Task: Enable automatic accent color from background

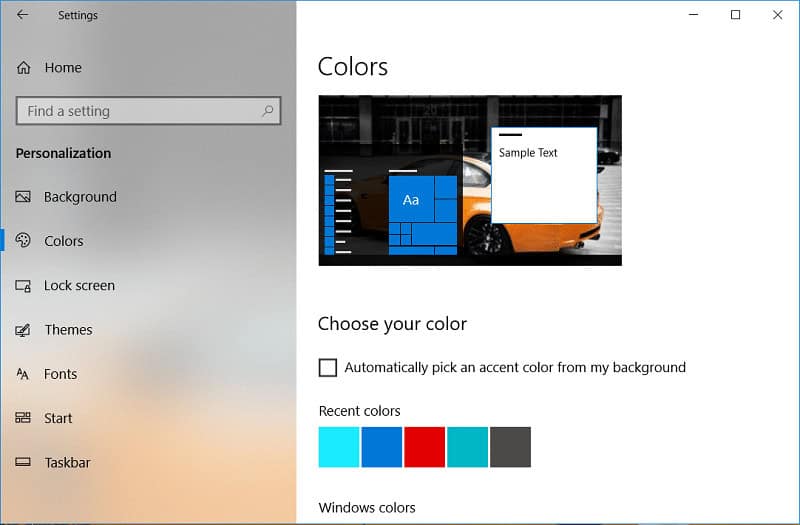Action: pos(328,368)
